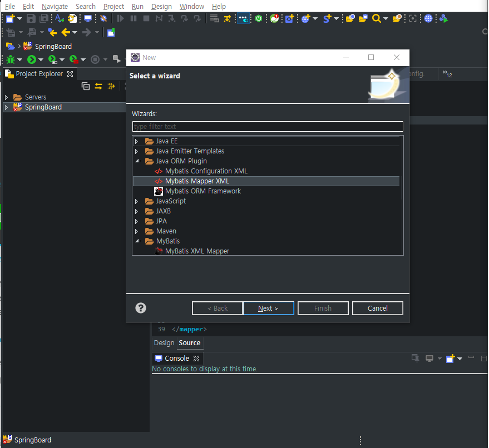Open the File menu
The height and width of the screenshot is (448, 489).
[9, 6]
